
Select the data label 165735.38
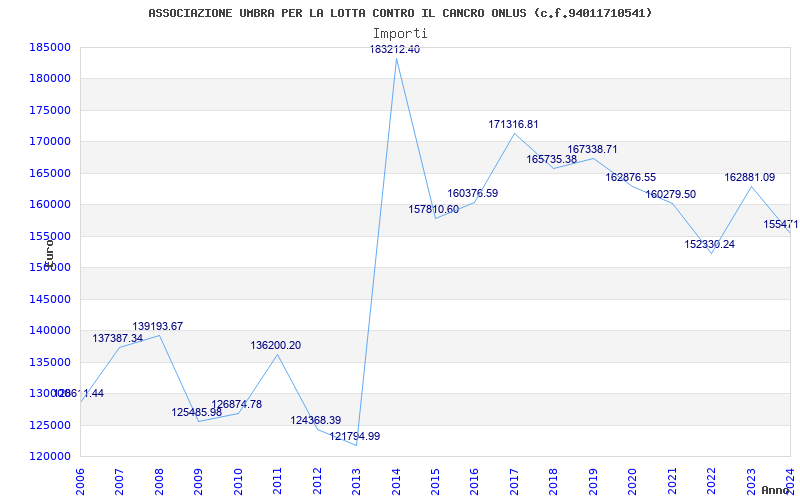tap(552, 160)
